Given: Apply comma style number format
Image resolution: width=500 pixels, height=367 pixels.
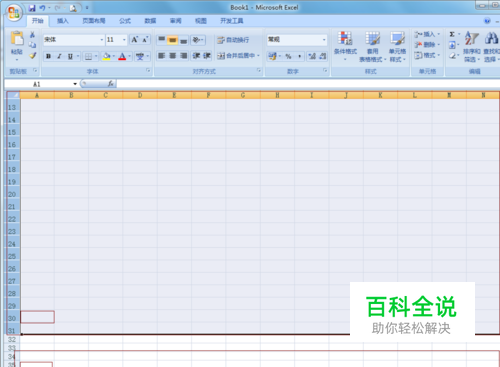Looking at the screenshot, I should click(x=299, y=56).
